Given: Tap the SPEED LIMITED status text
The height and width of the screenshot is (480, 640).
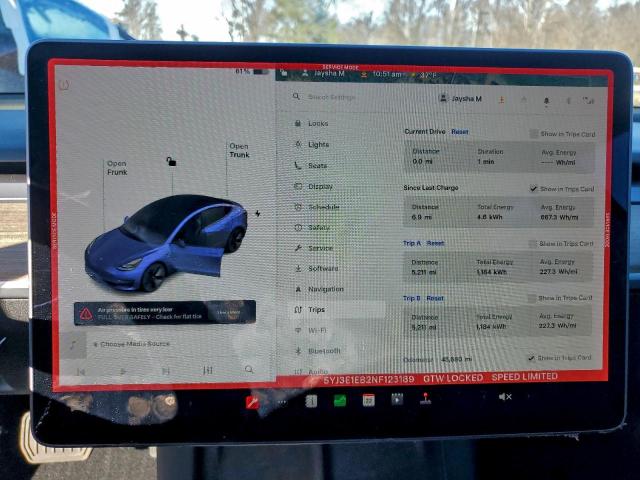Looking at the screenshot, I should point(524,377).
